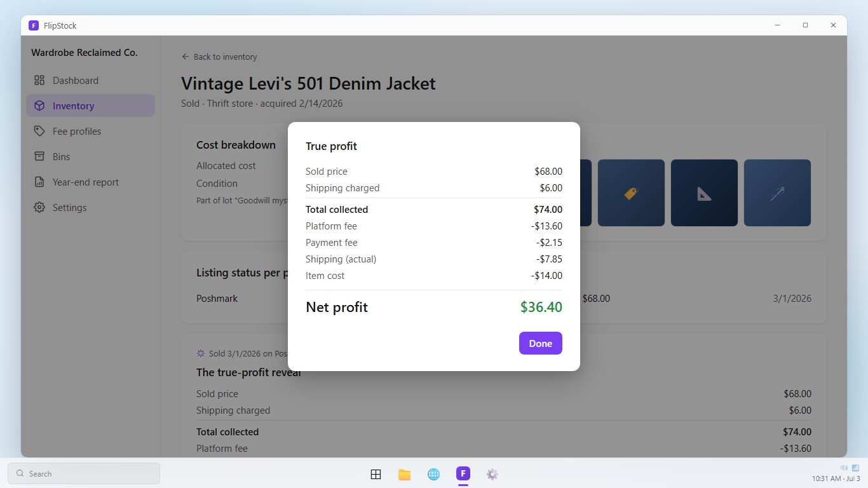The image size is (868, 488).
Task: Click The true-profit reveal heading
Action: [x=248, y=372]
